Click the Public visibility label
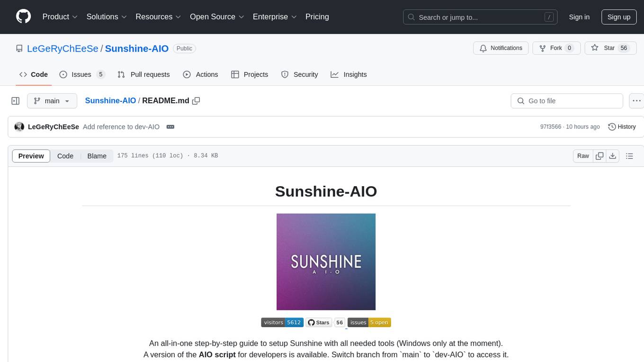Screen dimensions: 644x362 point(184,48)
